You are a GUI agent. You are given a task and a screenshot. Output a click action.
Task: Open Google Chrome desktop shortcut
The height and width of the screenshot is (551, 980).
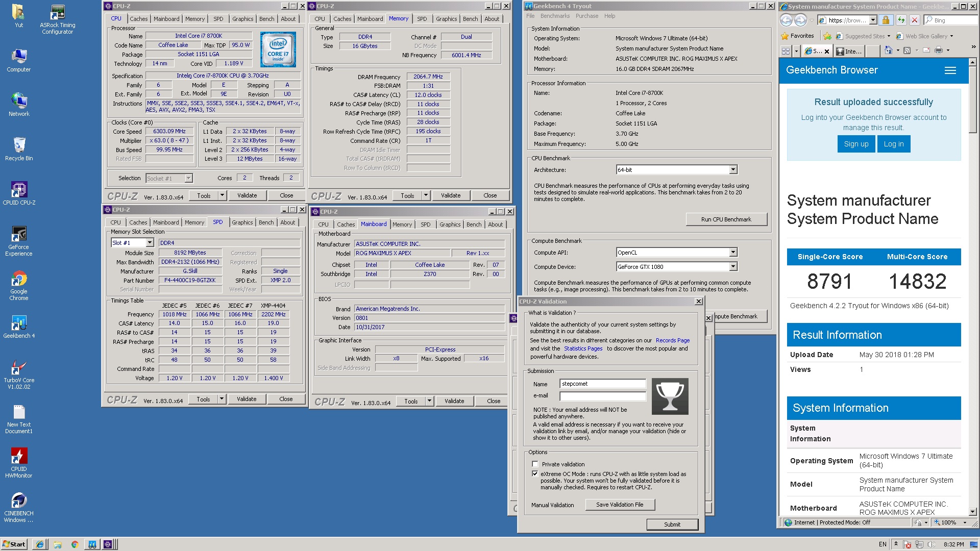click(19, 285)
